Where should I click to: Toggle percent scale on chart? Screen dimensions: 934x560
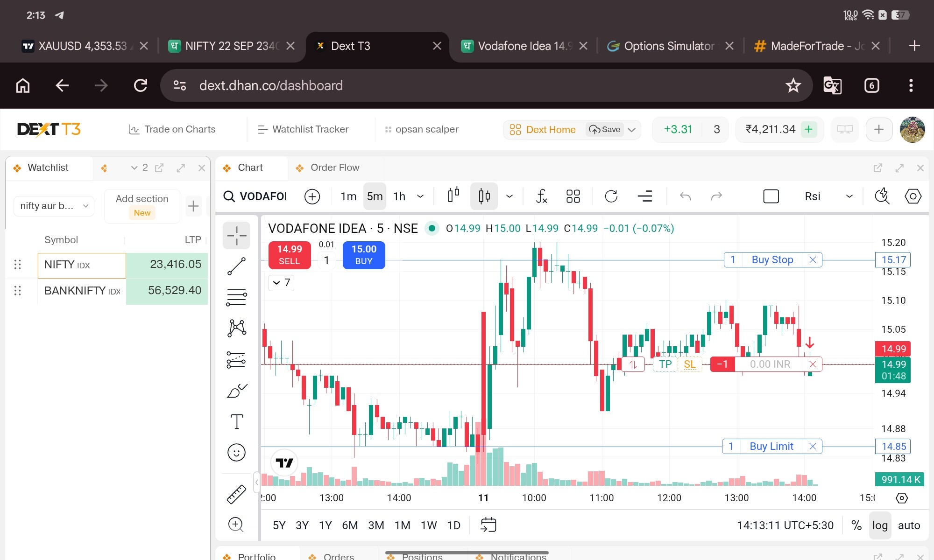coord(856,525)
